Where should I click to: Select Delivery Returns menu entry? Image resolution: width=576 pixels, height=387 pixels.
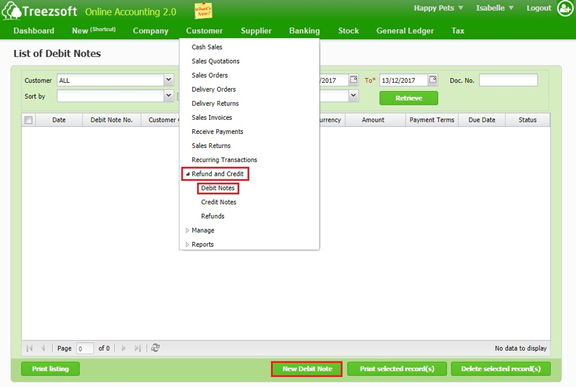click(x=215, y=103)
